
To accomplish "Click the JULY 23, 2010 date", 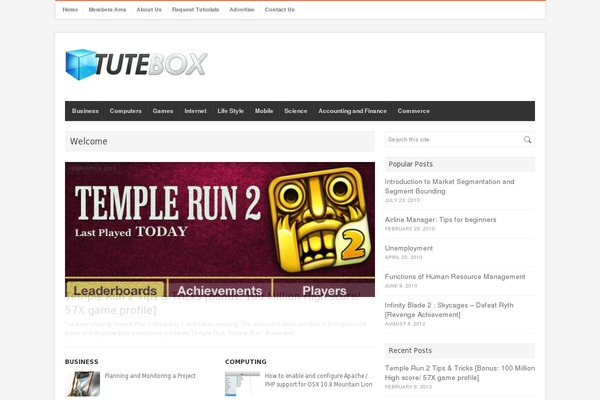I will pos(402,200).
